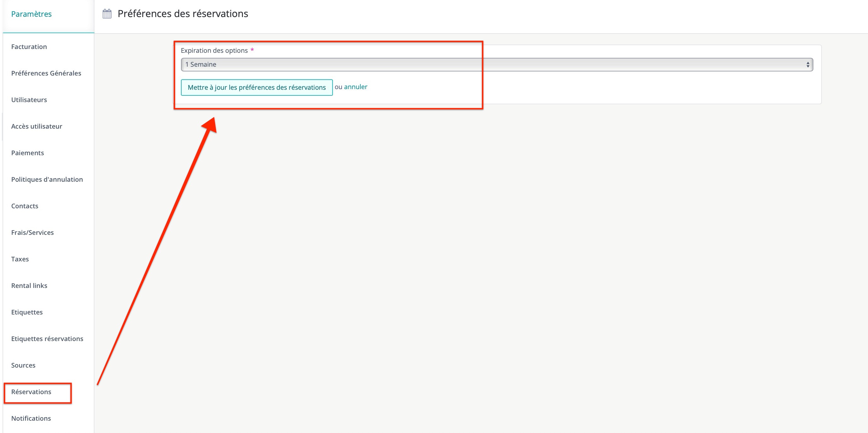Open Accès utilisateur settings
The height and width of the screenshot is (433, 868).
tap(37, 126)
